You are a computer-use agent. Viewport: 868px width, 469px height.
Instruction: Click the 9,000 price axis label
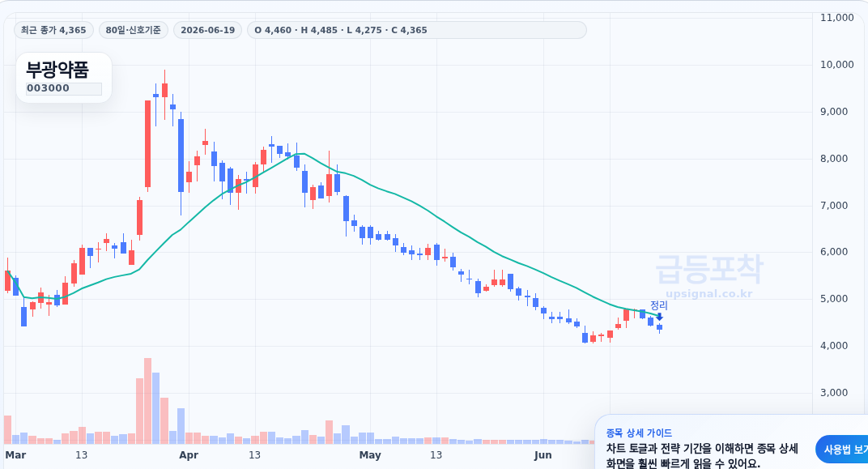point(834,112)
